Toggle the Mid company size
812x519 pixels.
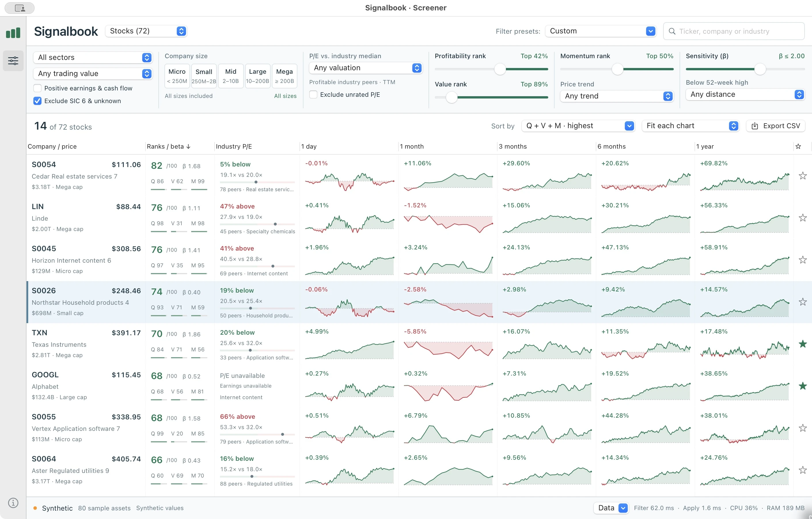coord(231,76)
